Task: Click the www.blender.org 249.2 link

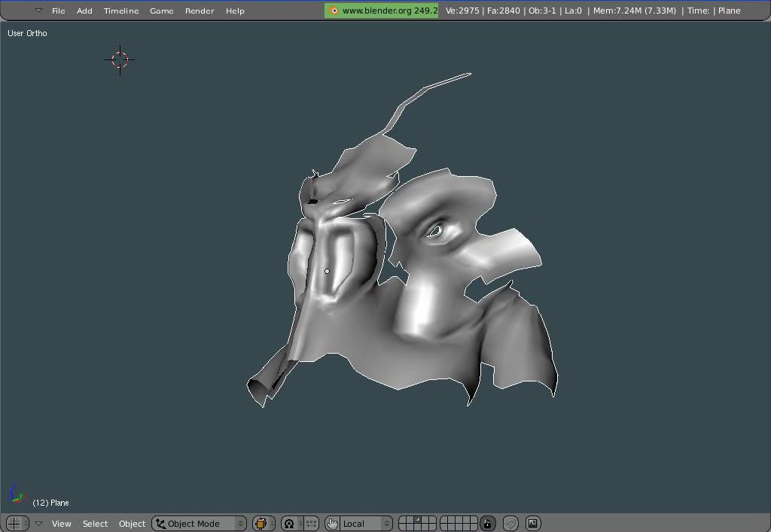Action: 389,11
